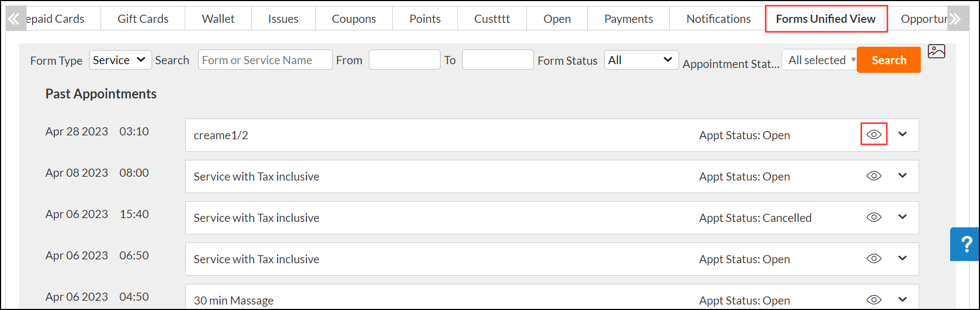Click the image icon beside Search button
Image resolution: width=980 pixels, height=310 pixels.
[x=936, y=52]
